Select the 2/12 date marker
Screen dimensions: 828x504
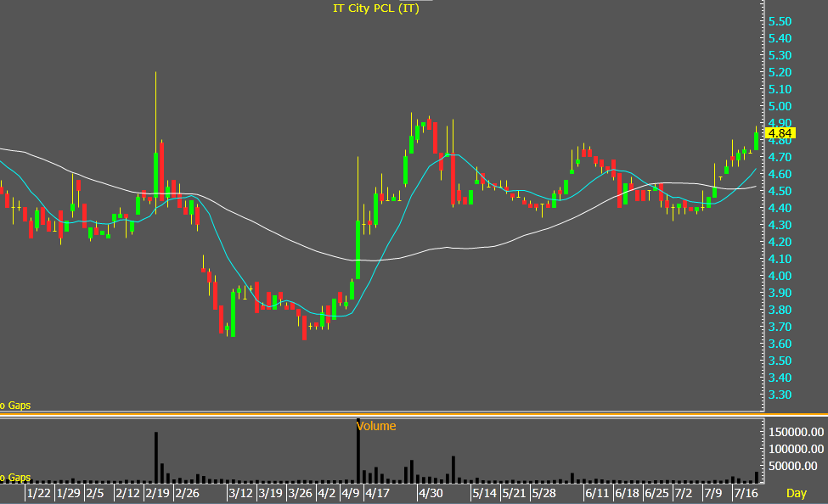click(127, 494)
